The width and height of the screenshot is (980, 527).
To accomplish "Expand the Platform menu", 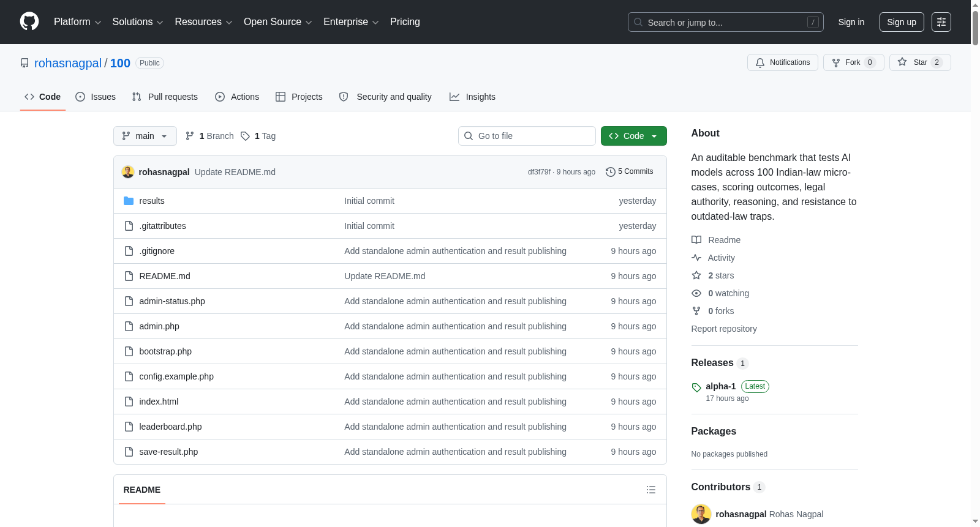I will click(78, 22).
